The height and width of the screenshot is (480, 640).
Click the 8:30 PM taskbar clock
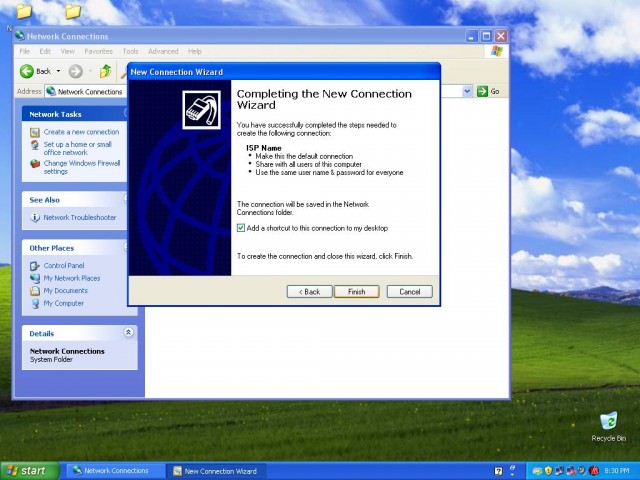(617, 471)
